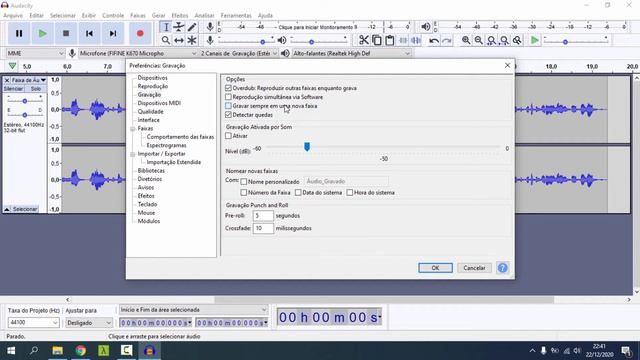Image resolution: width=640 pixels, height=360 pixels.
Task: Click the Copy icon in toolbar
Action: 377,40
